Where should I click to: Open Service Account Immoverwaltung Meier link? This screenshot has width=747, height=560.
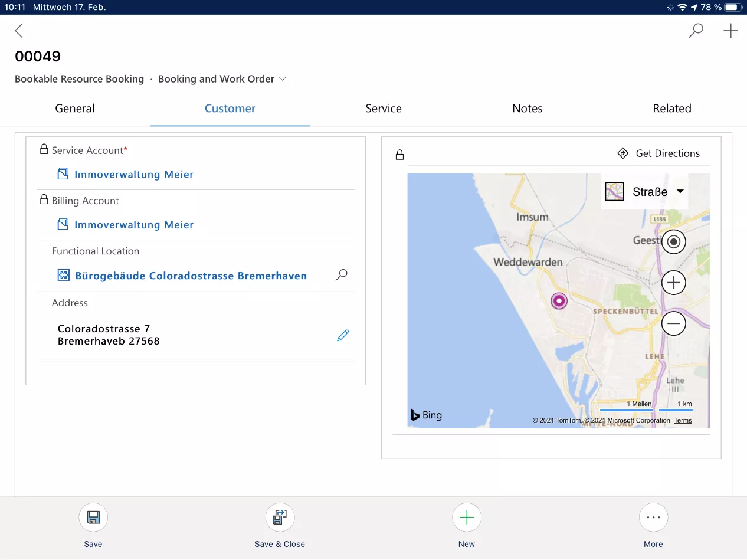(134, 175)
